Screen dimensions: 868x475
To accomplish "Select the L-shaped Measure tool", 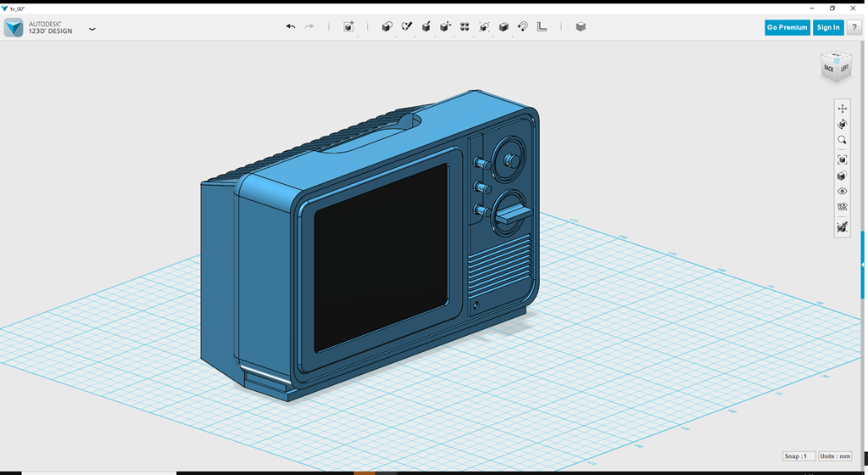I will click(x=542, y=27).
